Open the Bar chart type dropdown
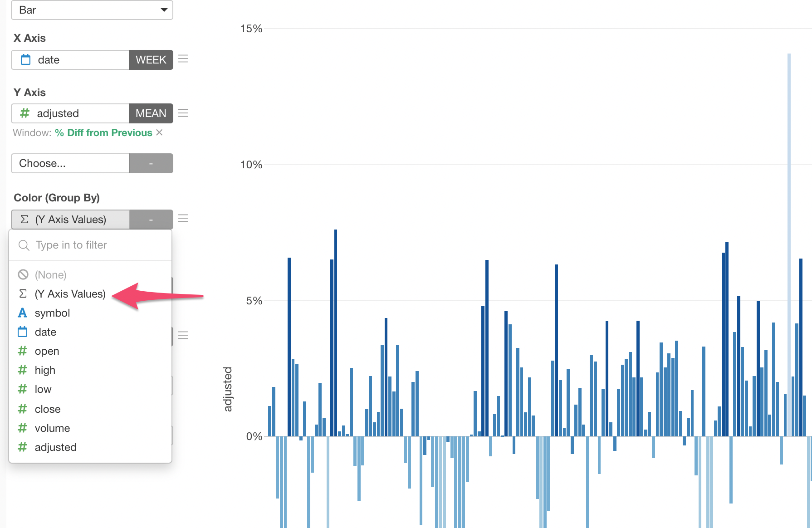Screen dimensions: 812x528 [x=92, y=10]
